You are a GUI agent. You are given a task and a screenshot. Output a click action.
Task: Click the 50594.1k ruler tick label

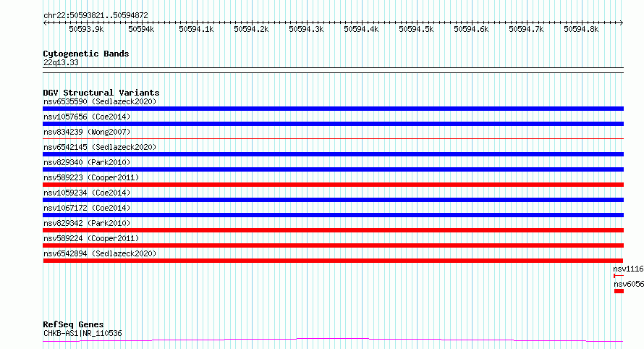(196, 30)
